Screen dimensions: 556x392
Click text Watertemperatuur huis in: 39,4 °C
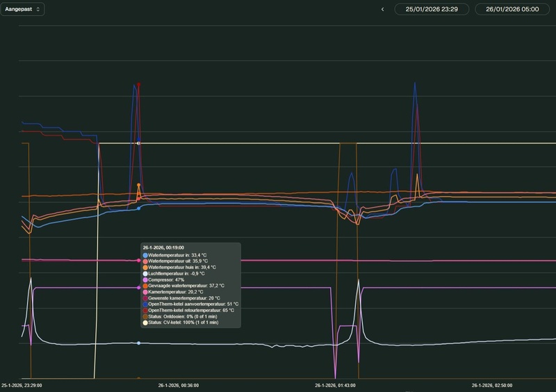pos(182,268)
